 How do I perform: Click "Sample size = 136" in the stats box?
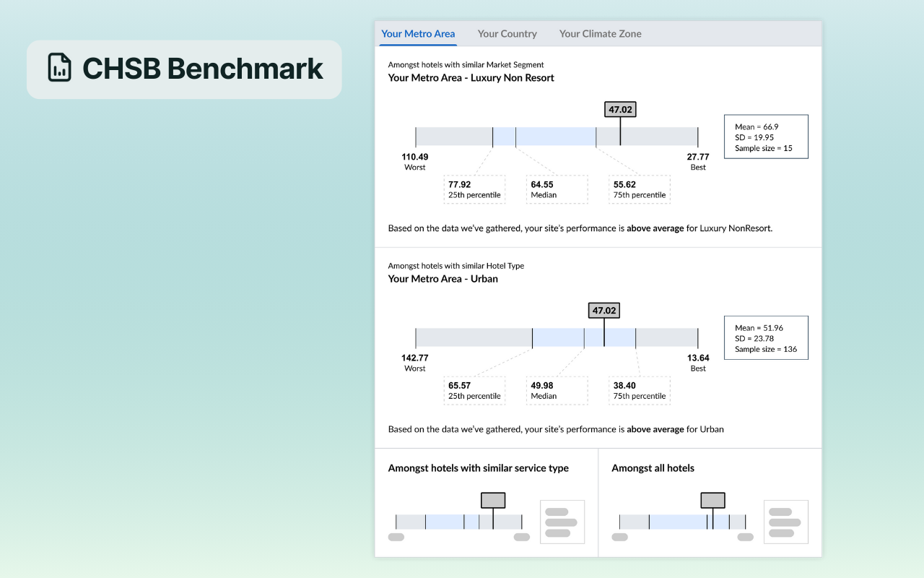(x=766, y=349)
